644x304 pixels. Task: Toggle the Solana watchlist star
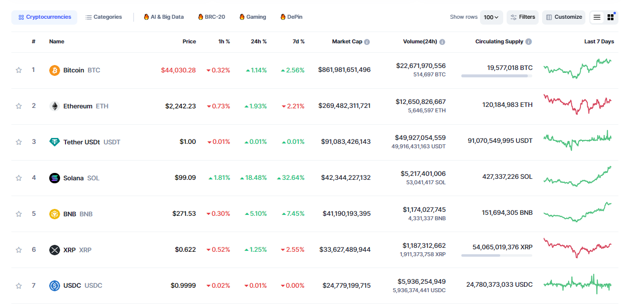pos(19,178)
